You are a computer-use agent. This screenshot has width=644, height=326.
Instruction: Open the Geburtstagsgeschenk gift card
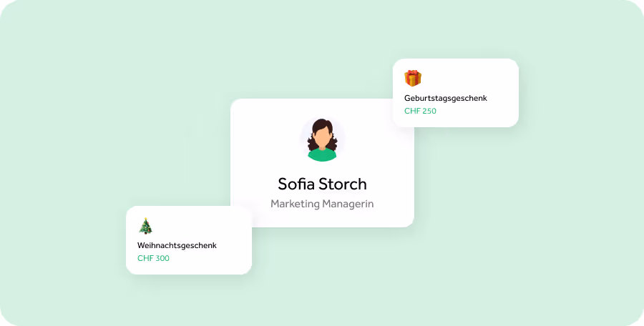456,93
